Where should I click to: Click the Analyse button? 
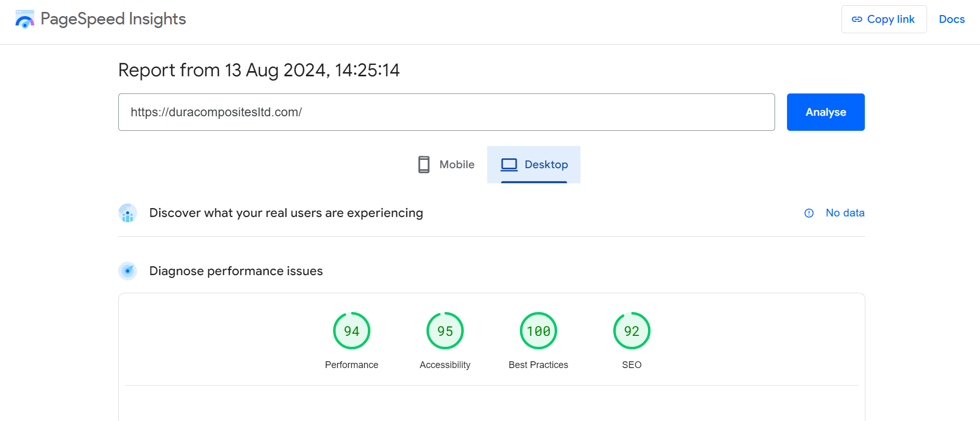click(826, 112)
